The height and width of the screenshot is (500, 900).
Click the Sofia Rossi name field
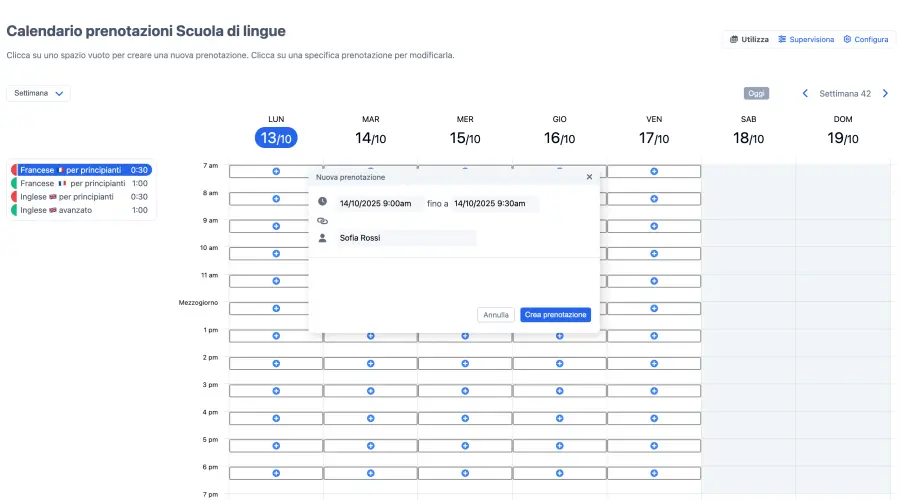pos(405,238)
